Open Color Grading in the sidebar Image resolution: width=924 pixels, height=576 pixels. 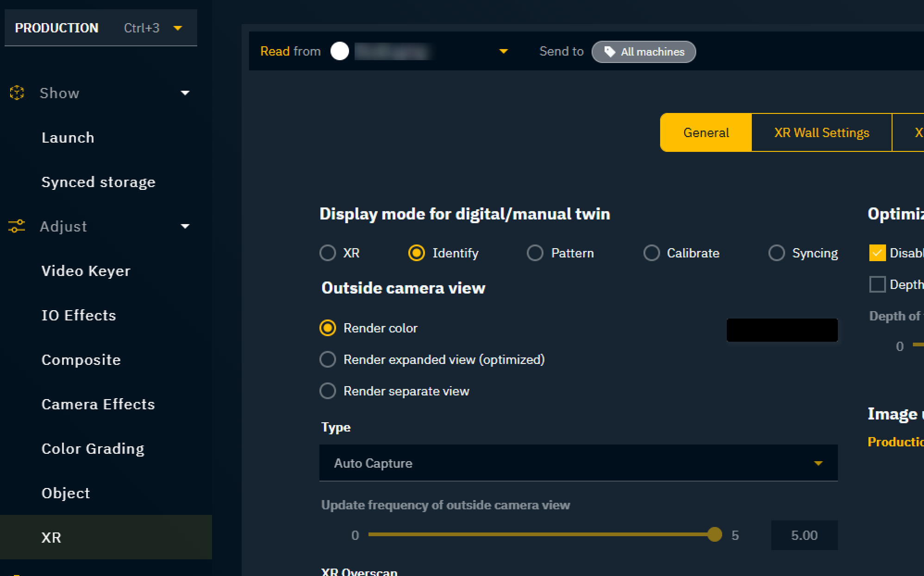pyautogui.click(x=93, y=449)
